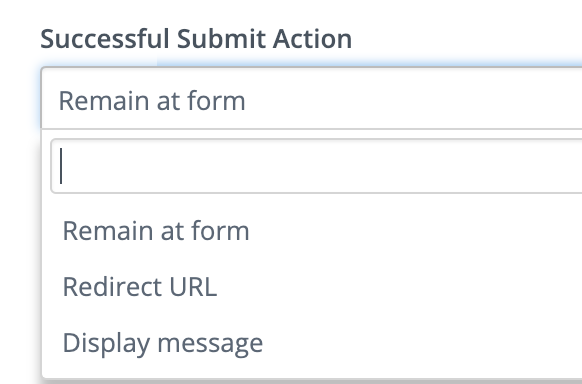582x384 pixels.
Task: Choose Display message from the list
Action: click(x=312, y=342)
